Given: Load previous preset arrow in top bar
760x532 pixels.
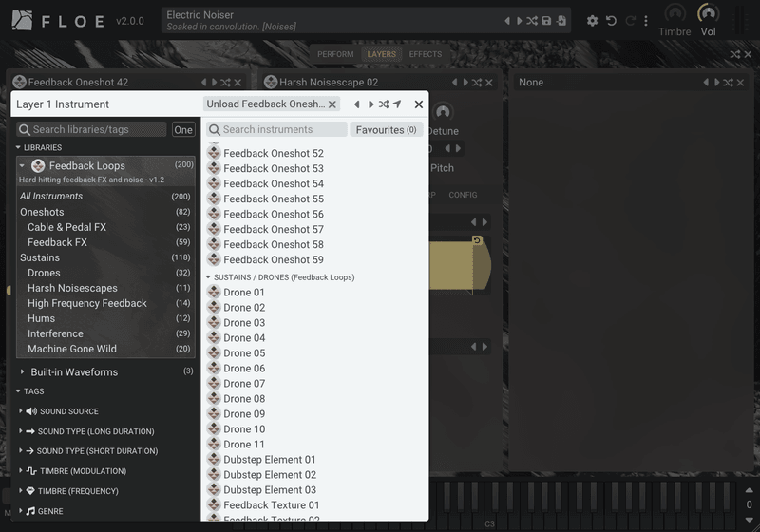Looking at the screenshot, I should pyautogui.click(x=507, y=21).
